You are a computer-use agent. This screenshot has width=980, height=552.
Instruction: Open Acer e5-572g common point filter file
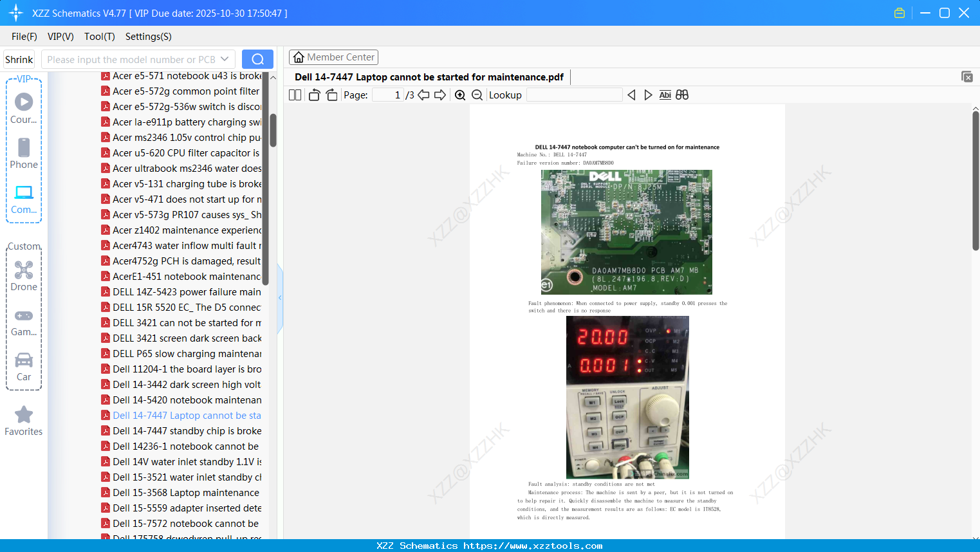[181, 91]
